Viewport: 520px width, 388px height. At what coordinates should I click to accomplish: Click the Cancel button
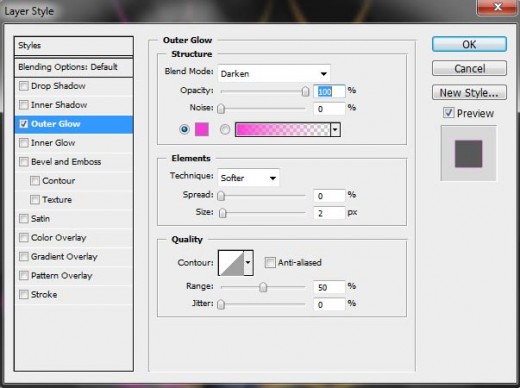pyautogui.click(x=469, y=68)
